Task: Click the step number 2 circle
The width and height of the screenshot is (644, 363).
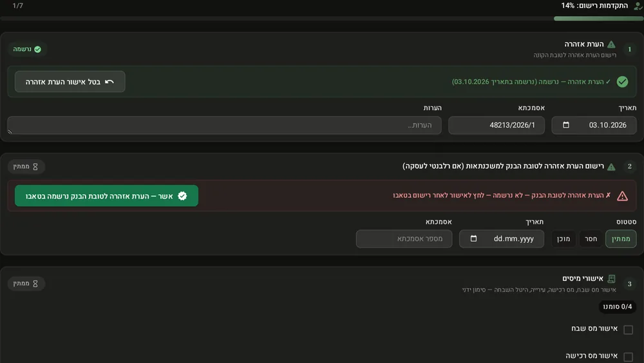Action: (x=630, y=166)
